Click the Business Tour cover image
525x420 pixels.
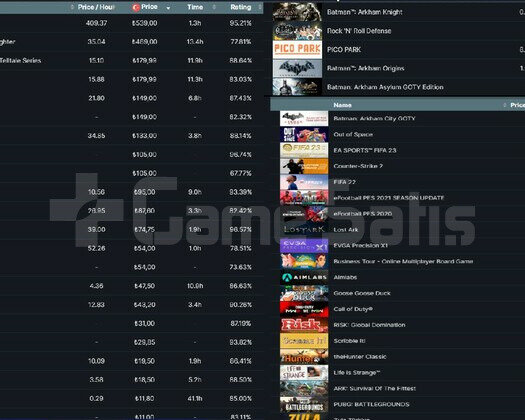304,261
